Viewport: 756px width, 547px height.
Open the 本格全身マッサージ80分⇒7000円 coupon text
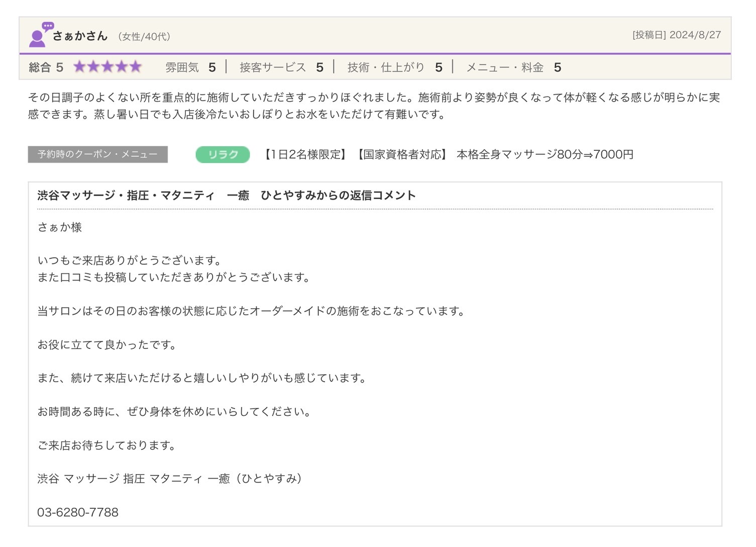(545, 154)
